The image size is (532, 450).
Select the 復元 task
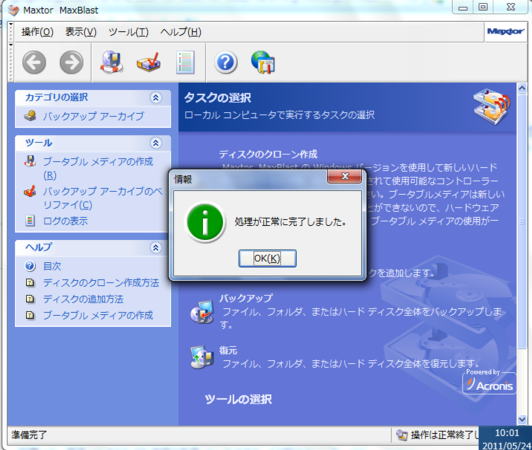(228, 350)
